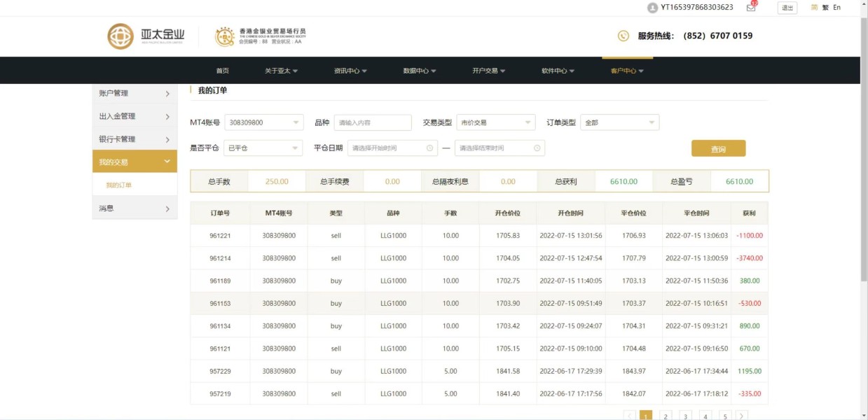Click close price 1843.97
The height and width of the screenshot is (420, 868).
coord(633,371)
